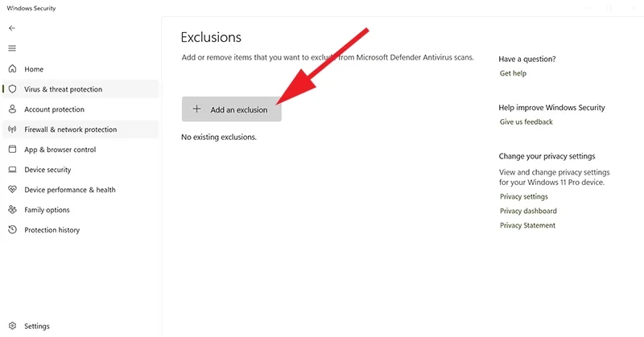The image size is (644, 337).
Task: Read the Privacy Statement link
Action: (x=527, y=226)
